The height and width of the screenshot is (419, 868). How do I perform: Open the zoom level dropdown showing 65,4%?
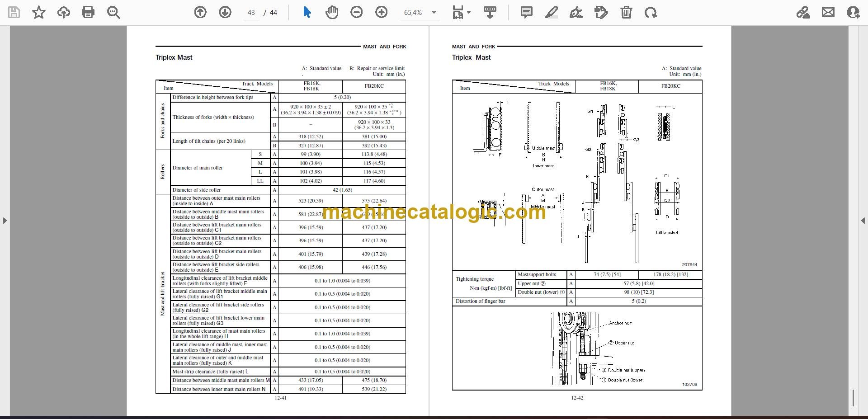coord(434,13)
